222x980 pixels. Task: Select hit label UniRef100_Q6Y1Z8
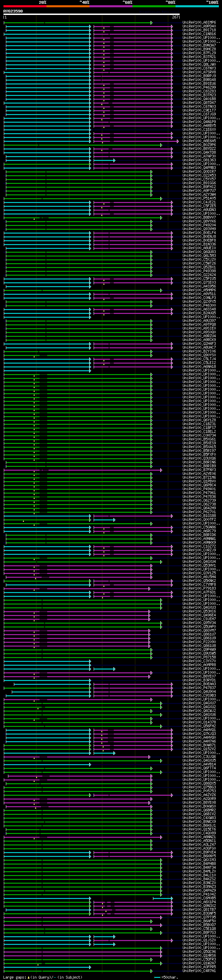click(x=199, y=420)
